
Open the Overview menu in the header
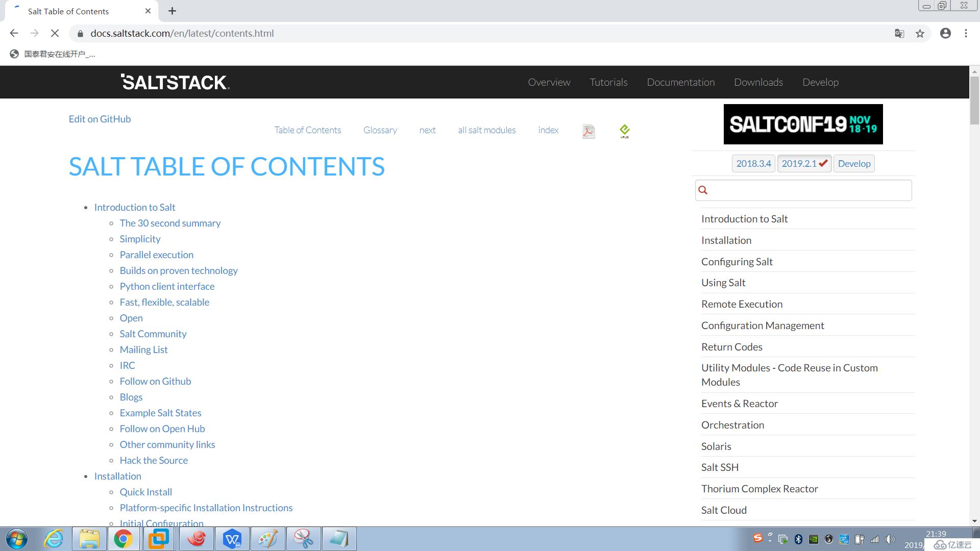tap(549, 82)
